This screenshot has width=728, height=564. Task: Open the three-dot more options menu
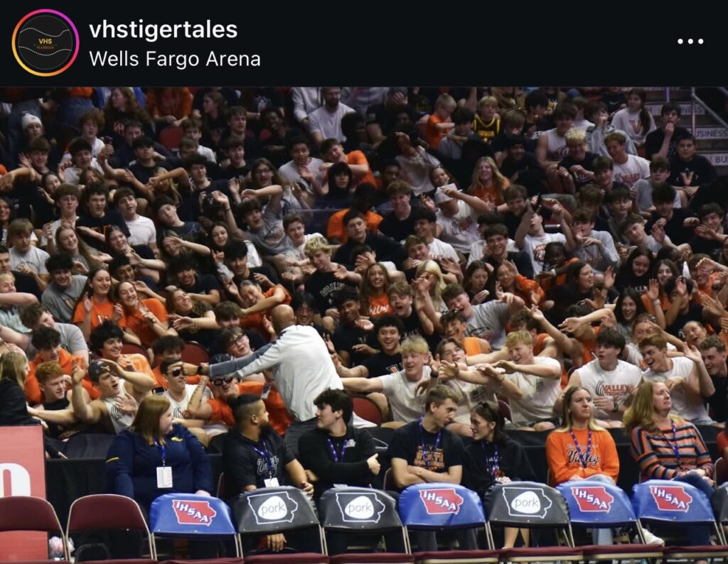[x=690, y=41]
